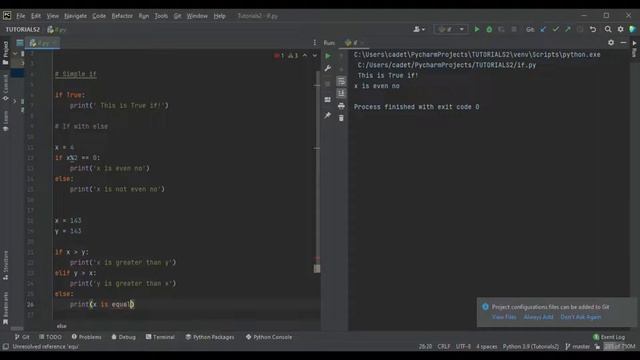The height and width of the screenshot is (360, 640).
Task: Open the Debug tool window
Action: [123, 337]
